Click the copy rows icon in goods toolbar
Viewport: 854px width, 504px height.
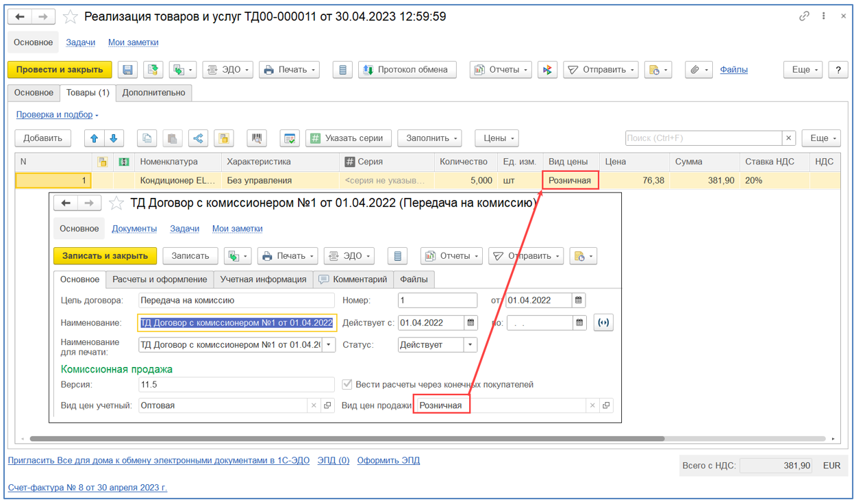[x=147, y=138]
